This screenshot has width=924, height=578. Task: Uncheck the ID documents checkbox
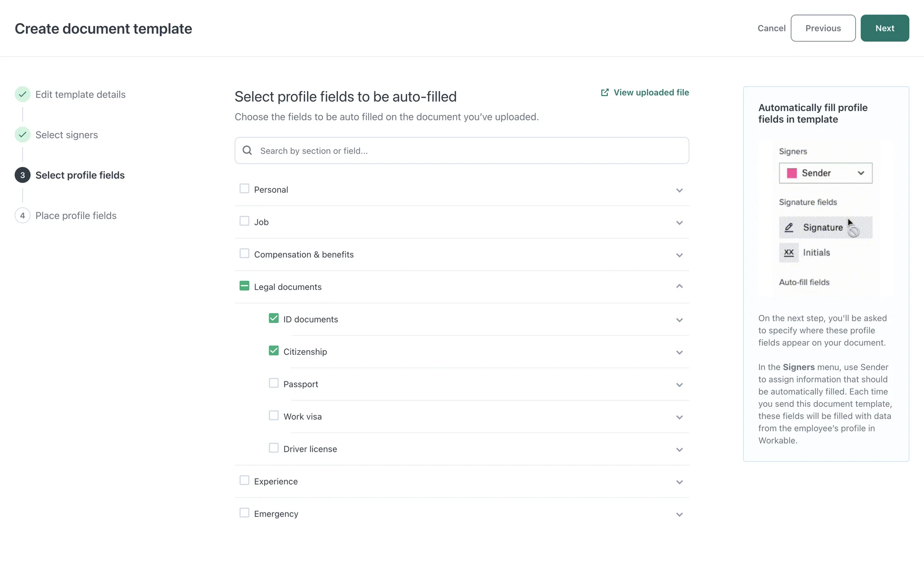273,318
